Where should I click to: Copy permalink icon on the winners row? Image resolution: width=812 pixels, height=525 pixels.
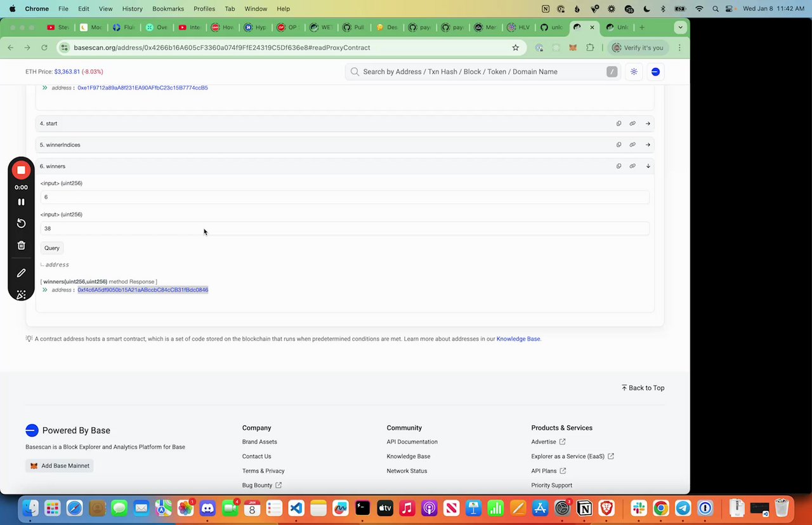632,166
